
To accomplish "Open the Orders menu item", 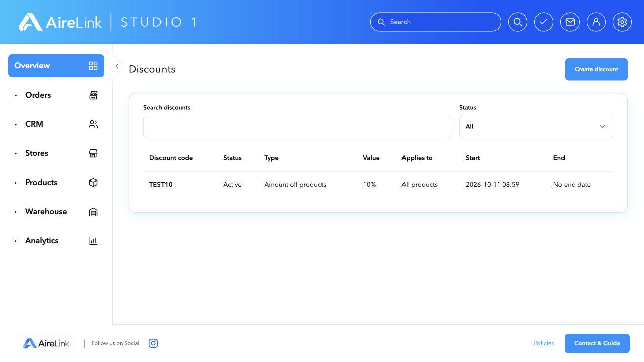I will [56, 95].
